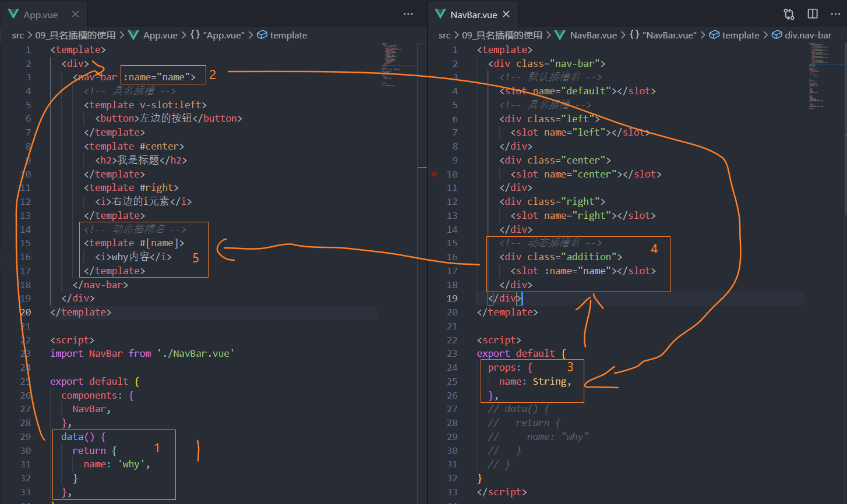
Task: Activate the NavBar.vue tab
Action: click(474, 14)
